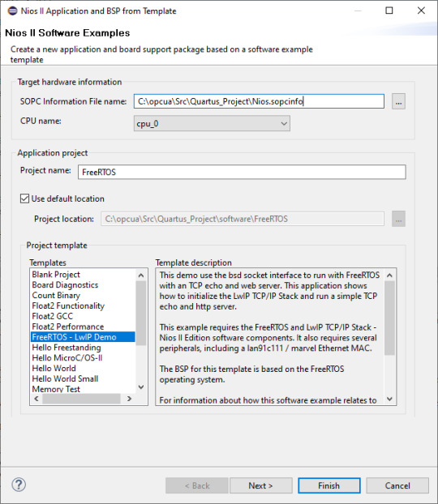The height and width of the screenshot is (504, 438).
Task: Select the Count Binary template
Action: coord(56,296)
